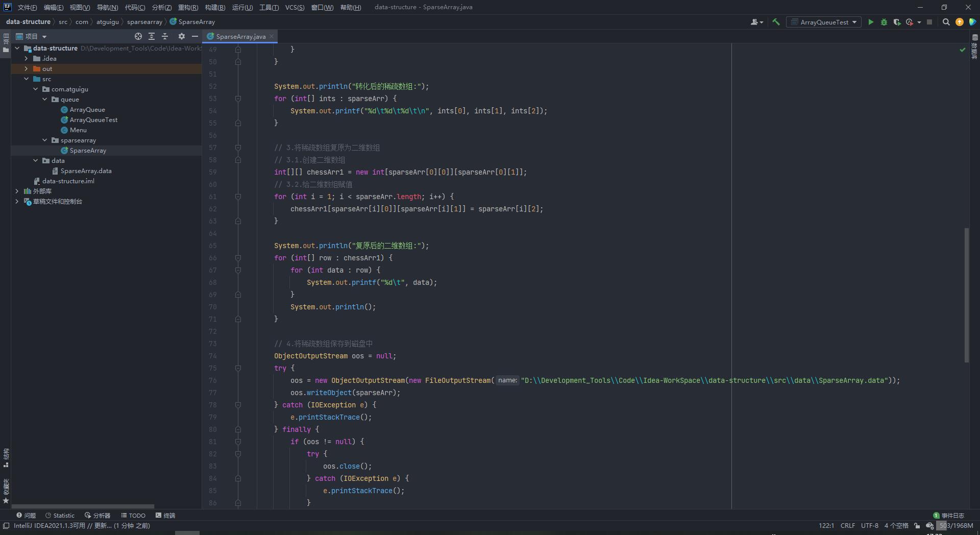The width and height of the screenshot is (980, 535).
Task: Toggle code fold marker at line 78
Action: [x=238, y=405]
